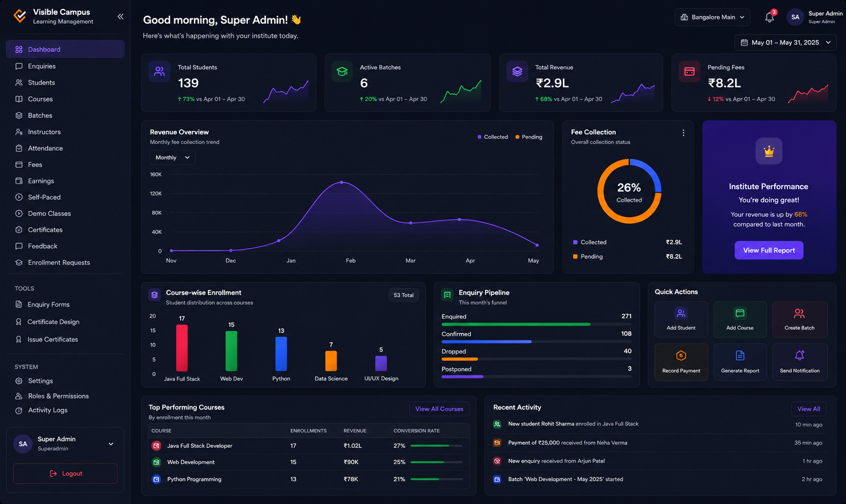
Task: Click the Send Notification bell icon
Action: (x=799, y=356)
